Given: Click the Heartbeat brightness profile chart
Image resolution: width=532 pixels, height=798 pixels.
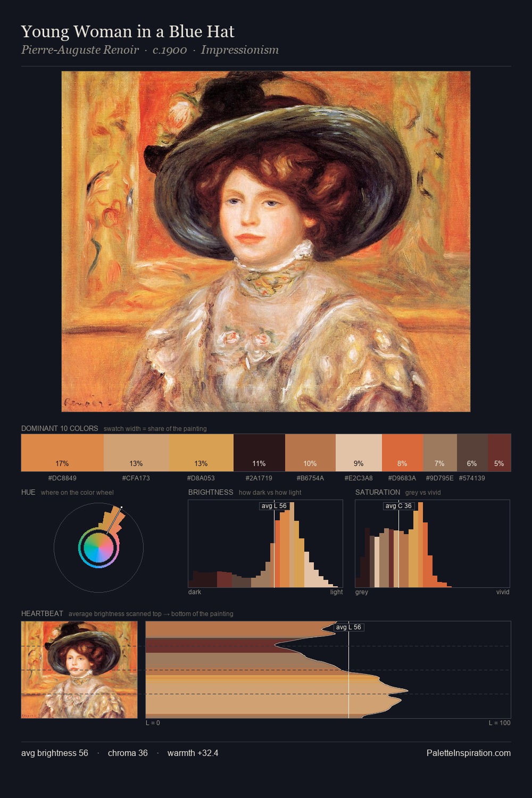Looking at the screenshot, I should click(328, 670).
